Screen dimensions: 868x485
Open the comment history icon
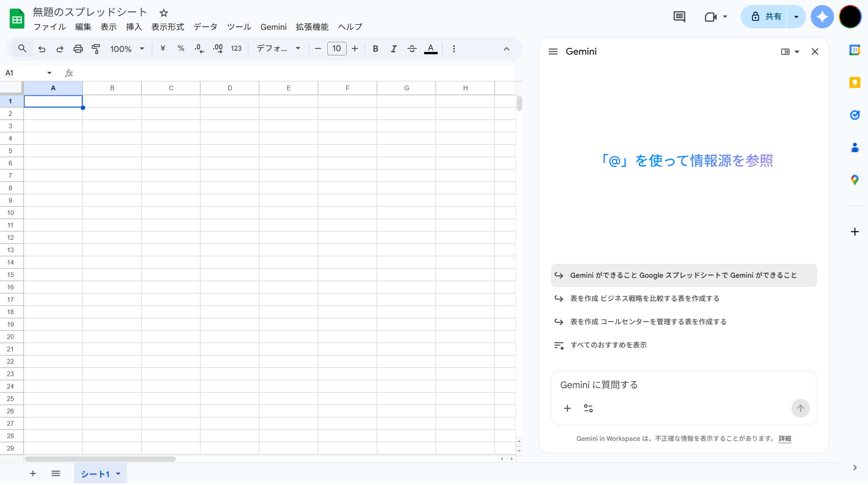tap(679, 17)
